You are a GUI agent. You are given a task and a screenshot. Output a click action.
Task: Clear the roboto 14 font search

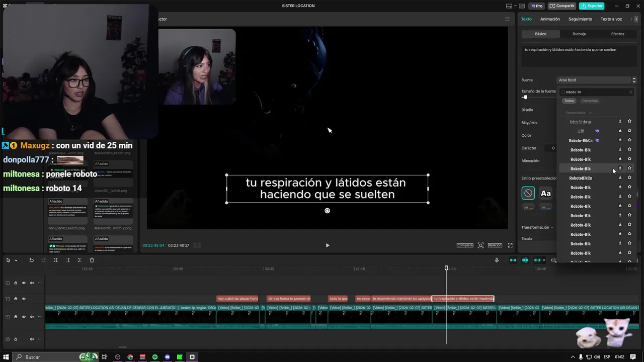pyautogui.click(x=630, y=92)
